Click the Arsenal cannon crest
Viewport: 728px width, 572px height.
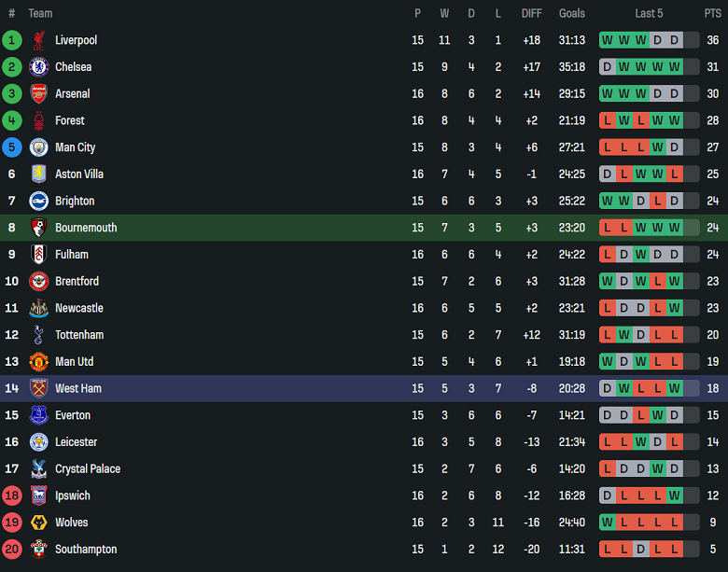click(x=38, y=93)
